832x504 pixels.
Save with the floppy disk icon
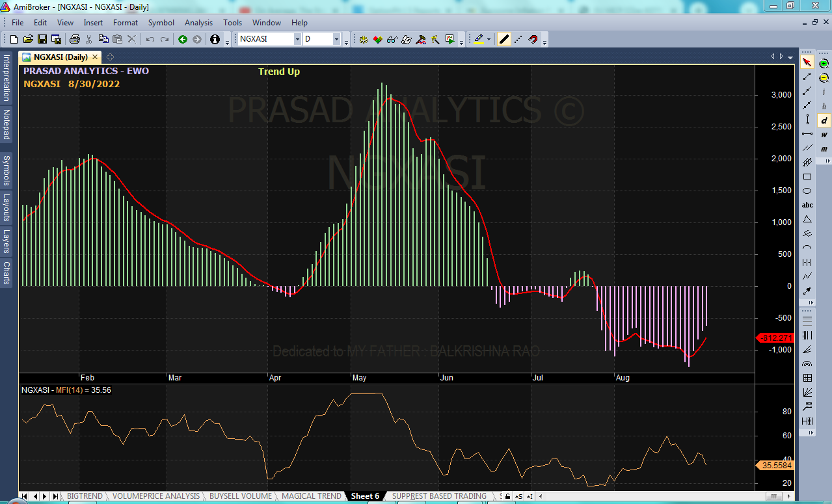pos(42,39)
